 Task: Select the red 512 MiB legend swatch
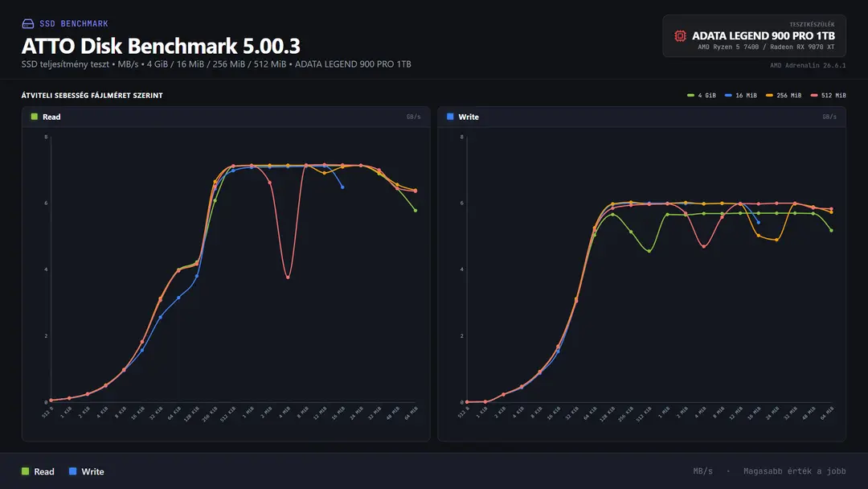pyautogui.click(x=813, y=95)
